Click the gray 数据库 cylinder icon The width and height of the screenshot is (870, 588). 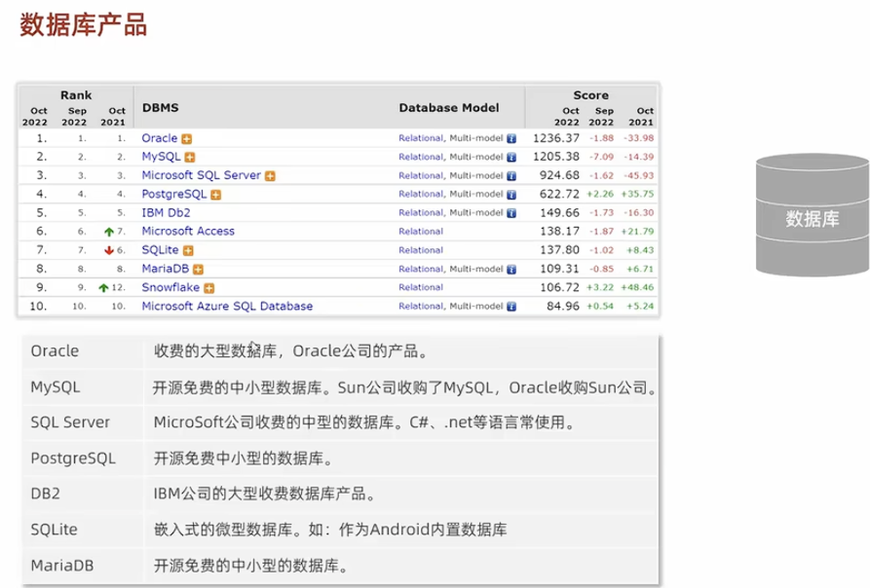tap(813, 215)
